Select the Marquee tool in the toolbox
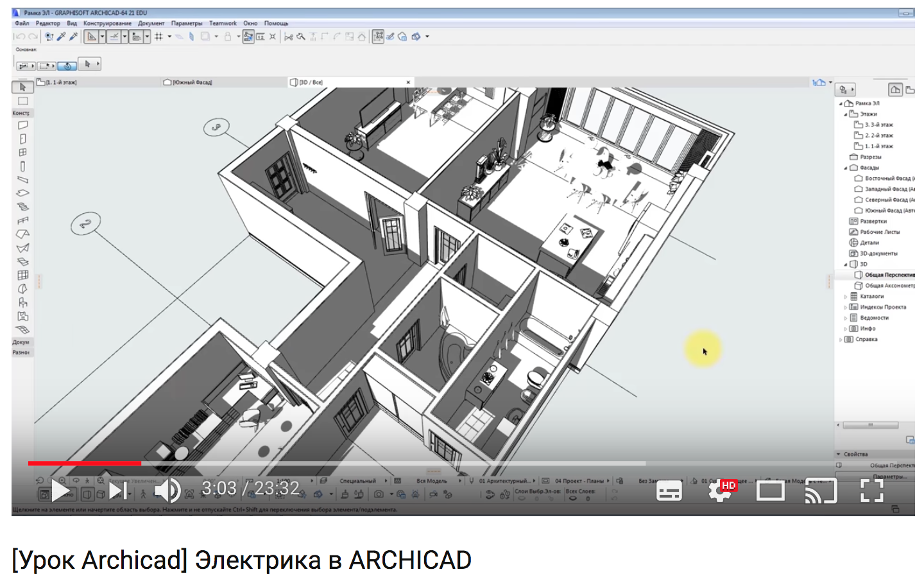This screenshot has width=924, height=574. tap(22, 101)
